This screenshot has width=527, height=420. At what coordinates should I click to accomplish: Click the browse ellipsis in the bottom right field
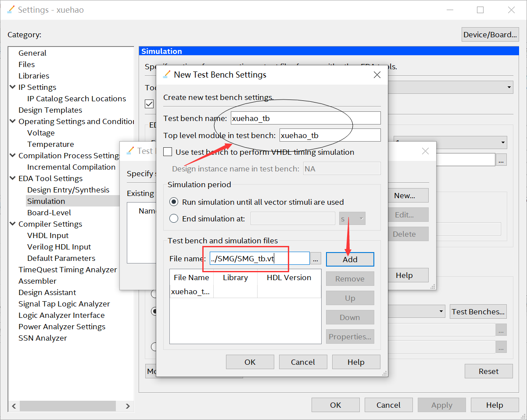[x=501, y=347]
